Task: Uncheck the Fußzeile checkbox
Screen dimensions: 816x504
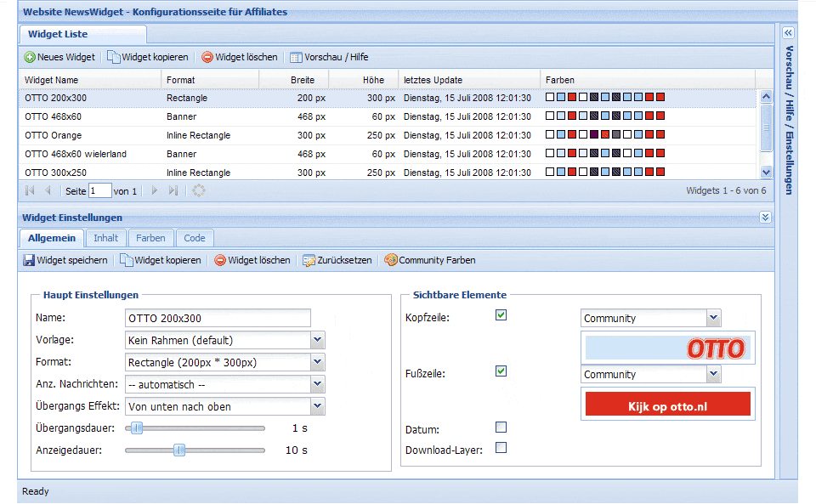Action: (x=501, y=371)
